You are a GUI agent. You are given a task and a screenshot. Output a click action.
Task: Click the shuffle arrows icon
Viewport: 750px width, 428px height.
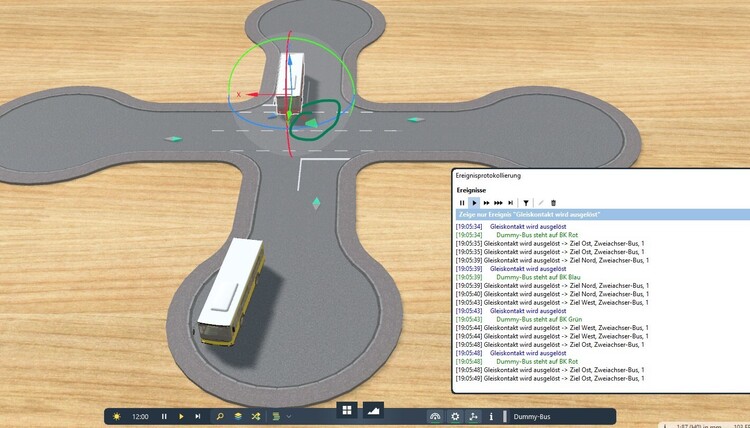[x=255, y=416]
